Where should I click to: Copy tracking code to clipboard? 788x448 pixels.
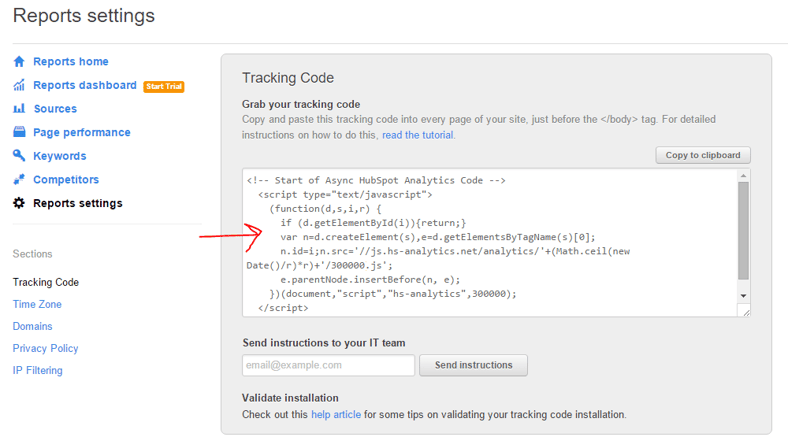coord(703,155)
